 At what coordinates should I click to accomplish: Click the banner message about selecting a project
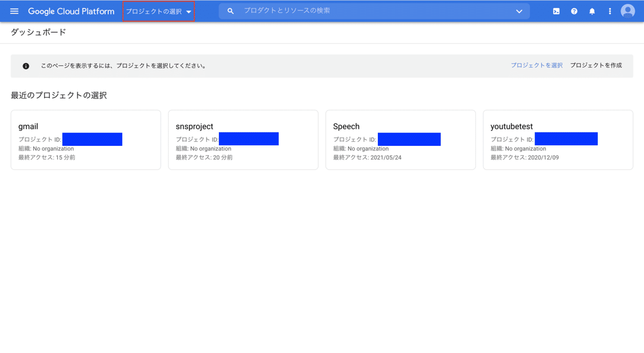coord(123,66)
